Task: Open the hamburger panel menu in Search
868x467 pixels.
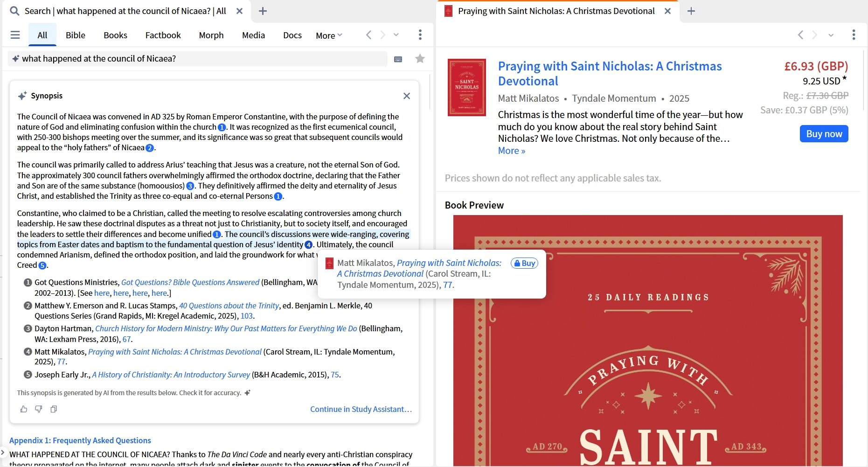Action: coord(15,35)
